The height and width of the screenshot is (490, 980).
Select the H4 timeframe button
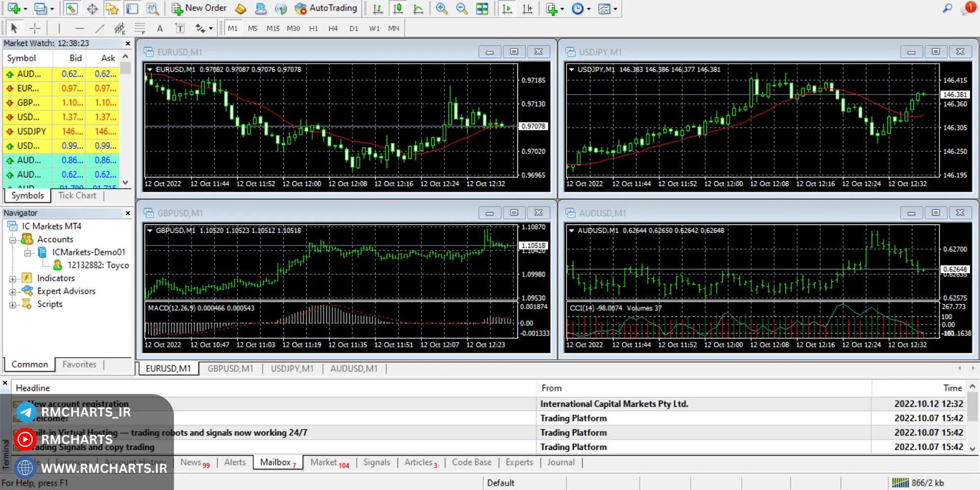[x=333, y=28]
